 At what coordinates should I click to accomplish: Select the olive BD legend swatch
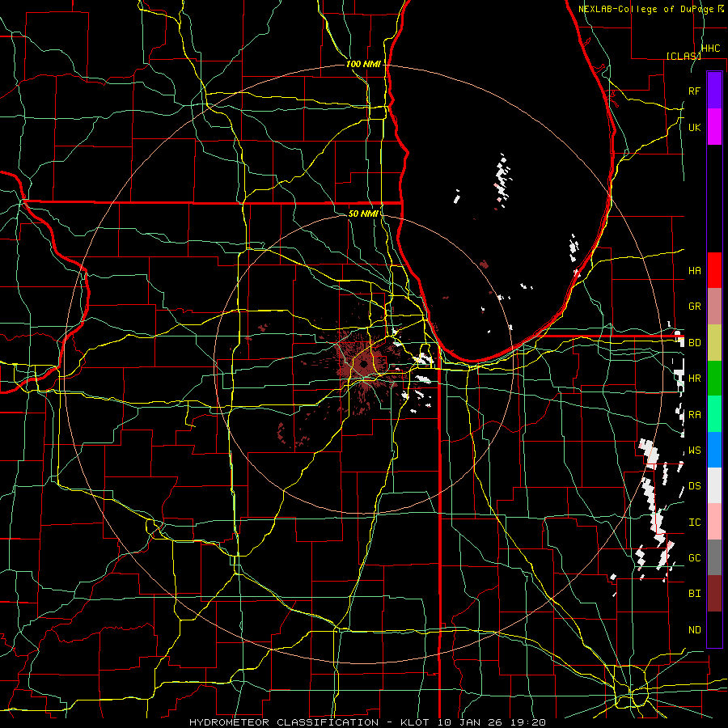tap(714, 343)
